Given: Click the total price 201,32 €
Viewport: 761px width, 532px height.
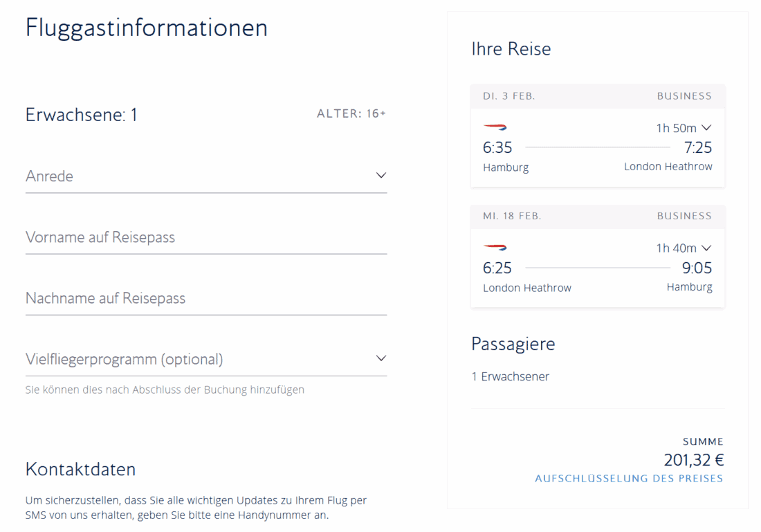Looking at the screenshot, I should [693, 460].
